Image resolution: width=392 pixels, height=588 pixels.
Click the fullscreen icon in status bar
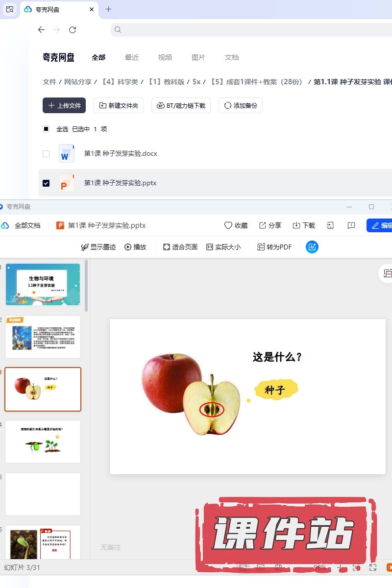point(373,567)
